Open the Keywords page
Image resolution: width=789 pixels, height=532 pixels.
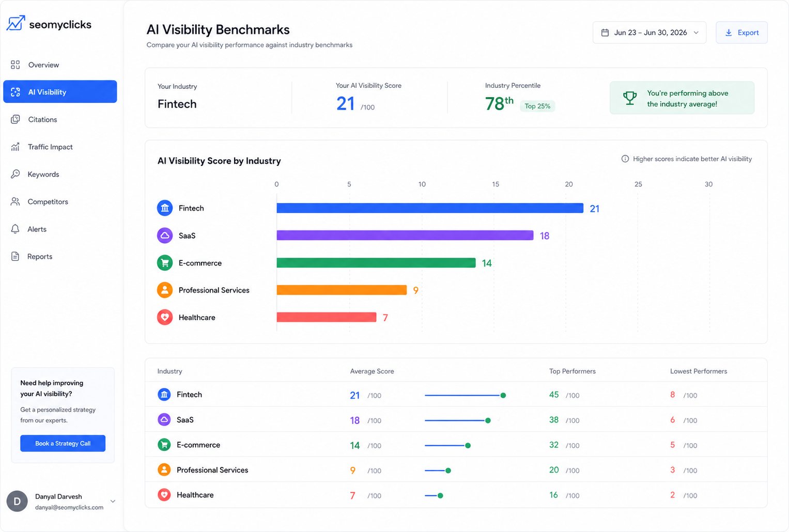[60, 174]
